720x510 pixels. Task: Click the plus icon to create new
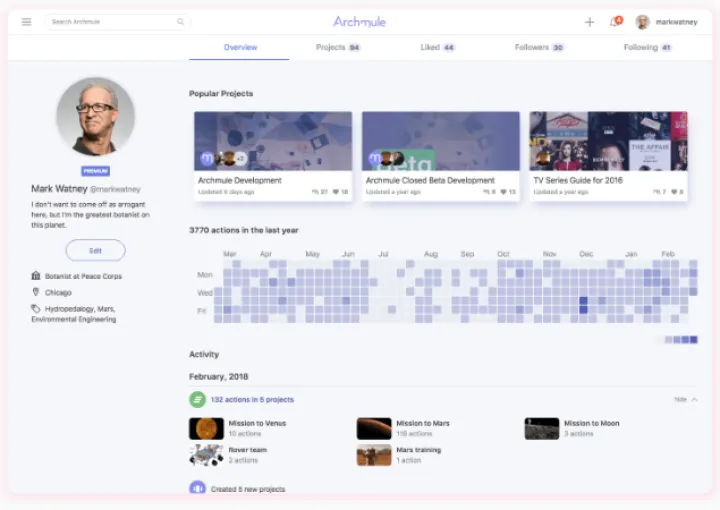pos(589,22)
